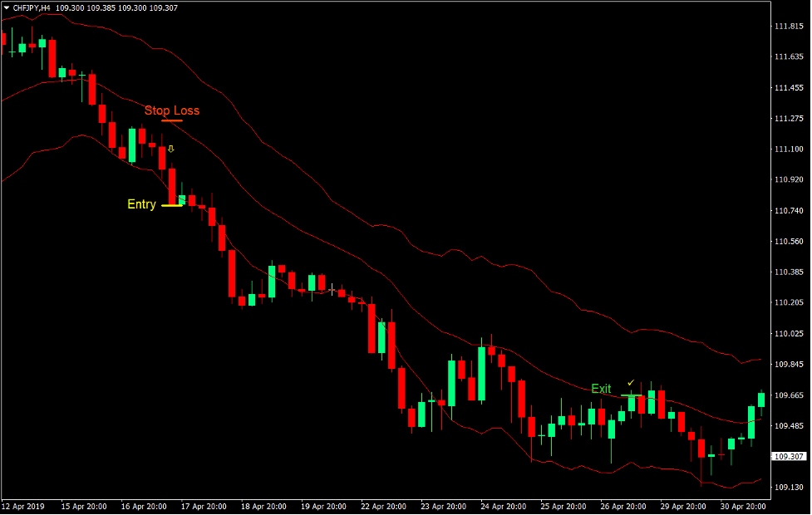Click the down arrow icon below Stop Loss
This screenshot has height=515, width=812.
coord(170,149)
